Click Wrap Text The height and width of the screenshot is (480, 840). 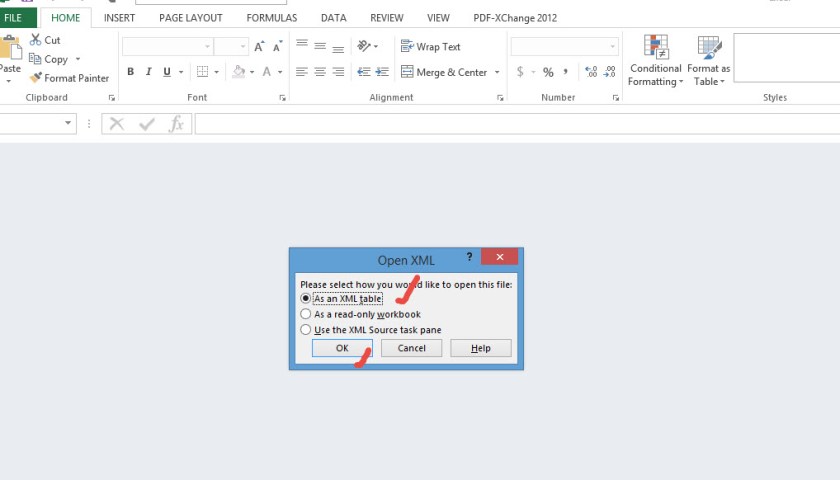(431, 47)
